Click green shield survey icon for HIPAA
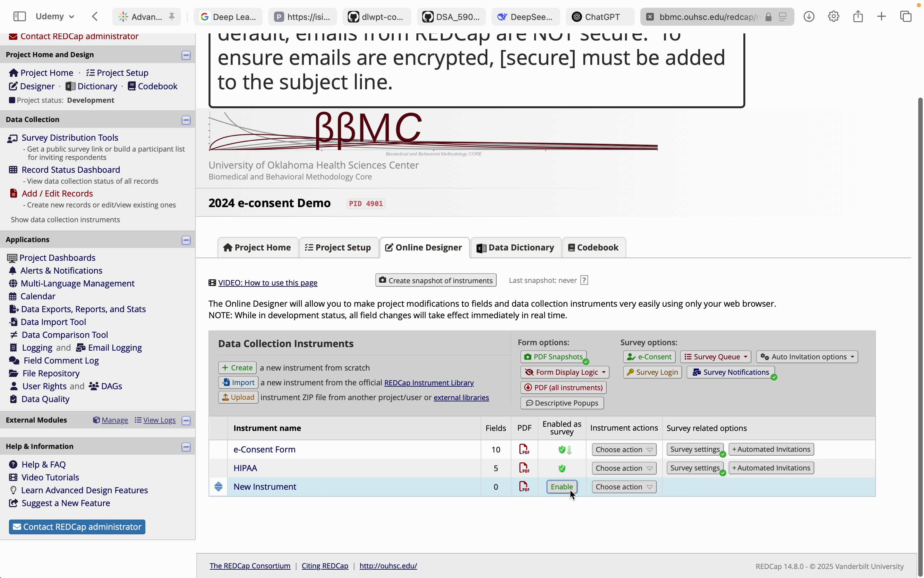924x578 pixels. 562,468
